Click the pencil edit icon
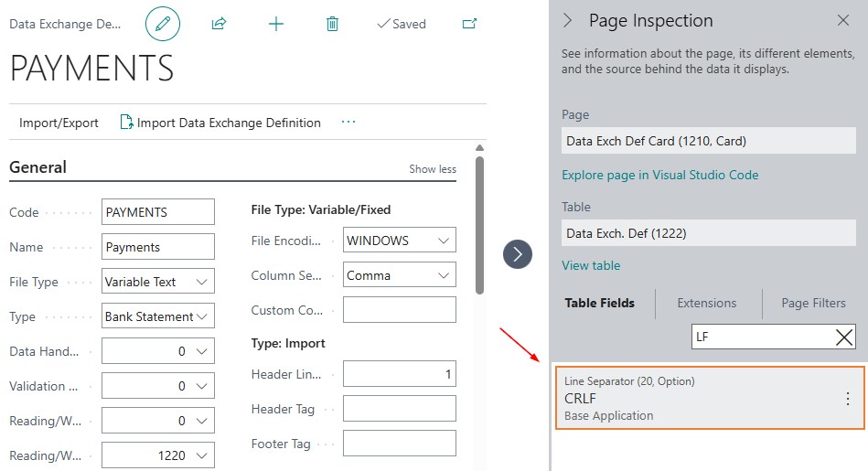 pos(163,24)
